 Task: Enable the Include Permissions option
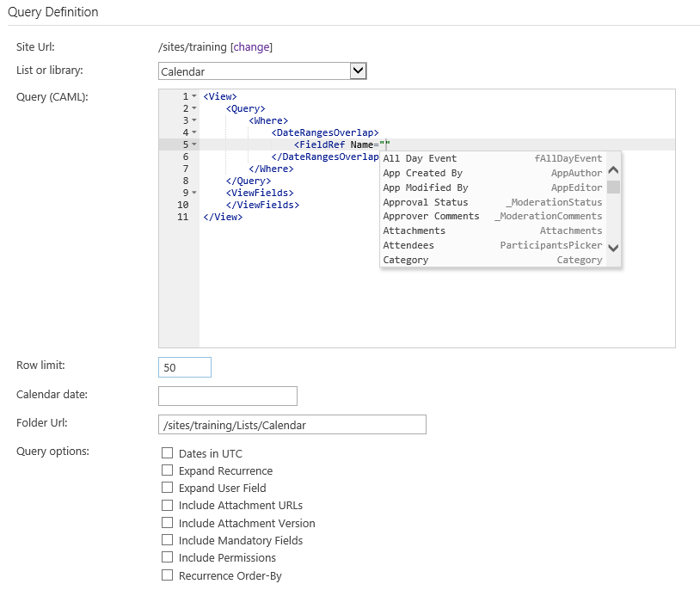pyautogui.click(x=168, y=557)
